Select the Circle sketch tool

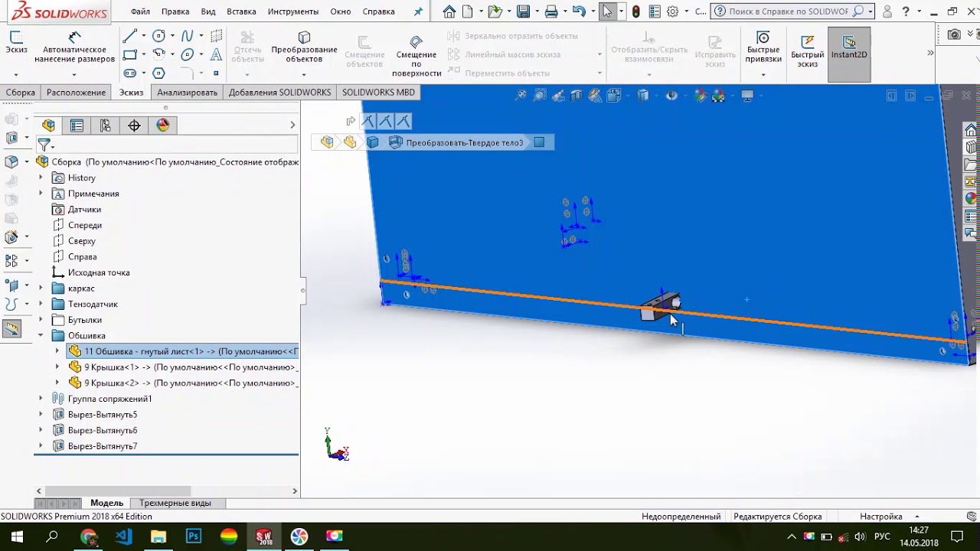tap(158, 36)
